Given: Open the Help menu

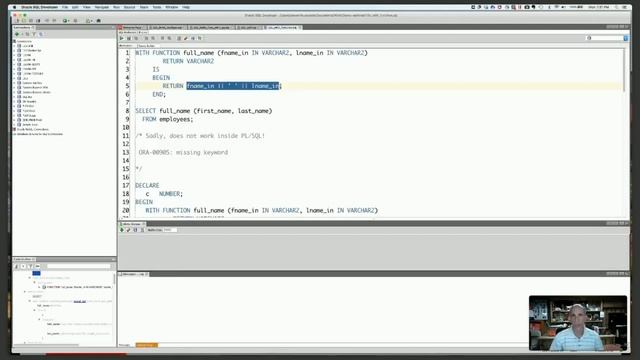Looking at the screenshot, I should 186,7.
